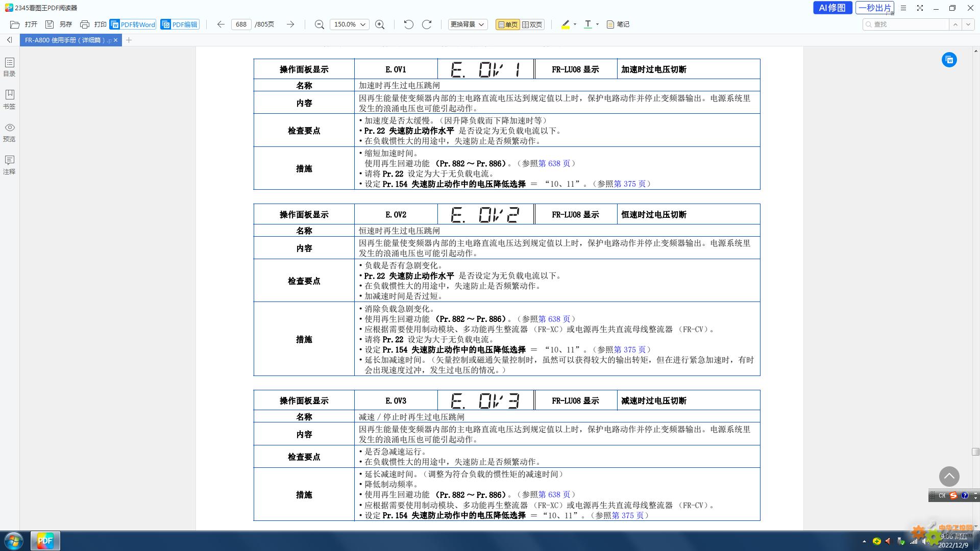Find previous search result up arrow
Image resolution: width=980 pixels, height=551 pixels.
tap(955, 24)
